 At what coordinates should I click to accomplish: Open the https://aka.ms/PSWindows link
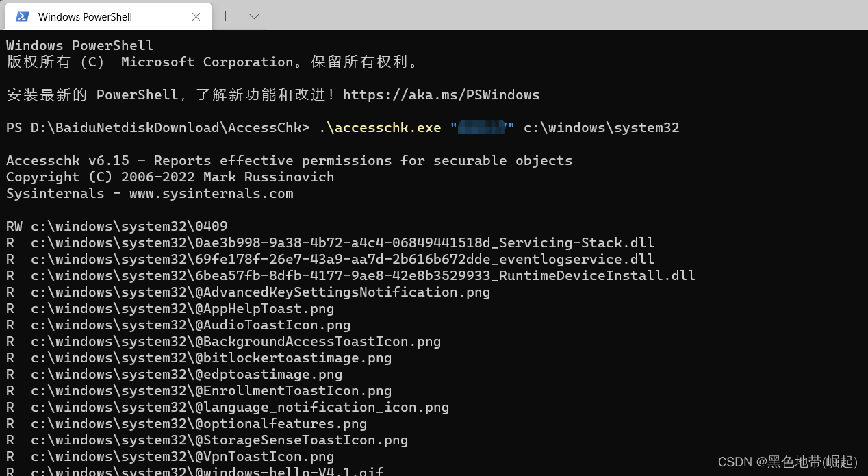(x=441, y=95)
